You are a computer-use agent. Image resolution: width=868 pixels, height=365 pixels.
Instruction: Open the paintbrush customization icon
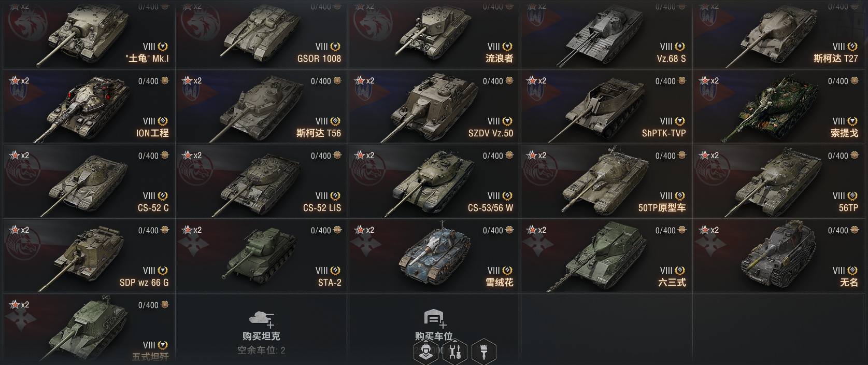(x=483, y=352)
